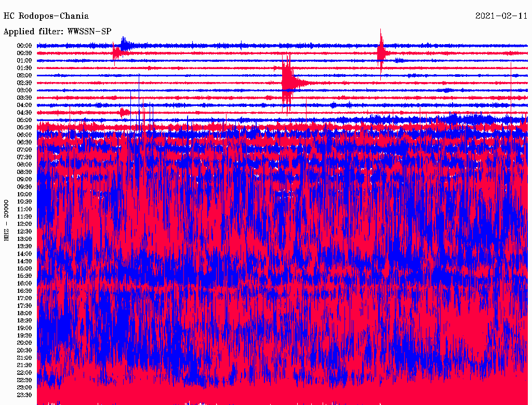Click the 16:30 time label
The width and height of the screenshot is (532, 405).
pos(24,291)
